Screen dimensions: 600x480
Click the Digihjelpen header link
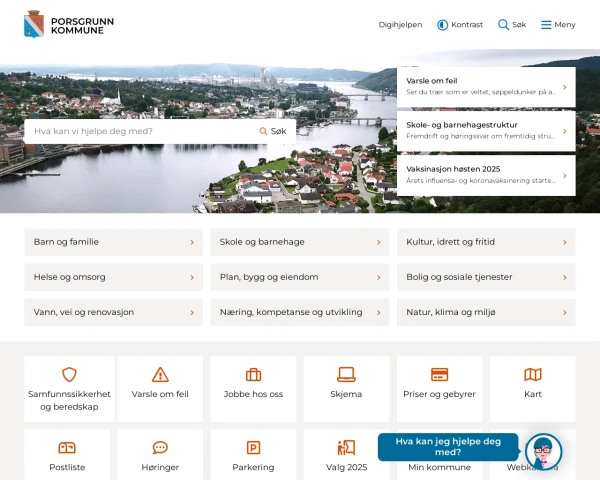[400, 25]
